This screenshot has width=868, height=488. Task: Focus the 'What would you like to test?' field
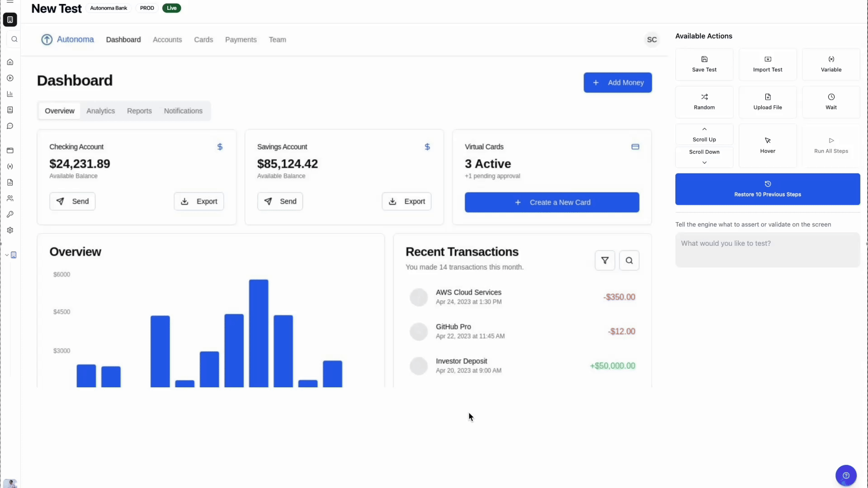tap(767, 249)
